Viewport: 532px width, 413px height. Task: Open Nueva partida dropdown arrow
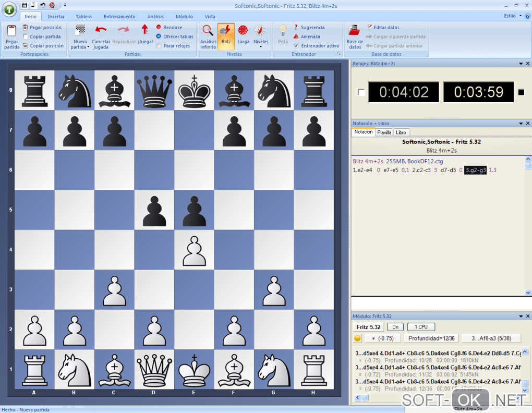(88, 47)
